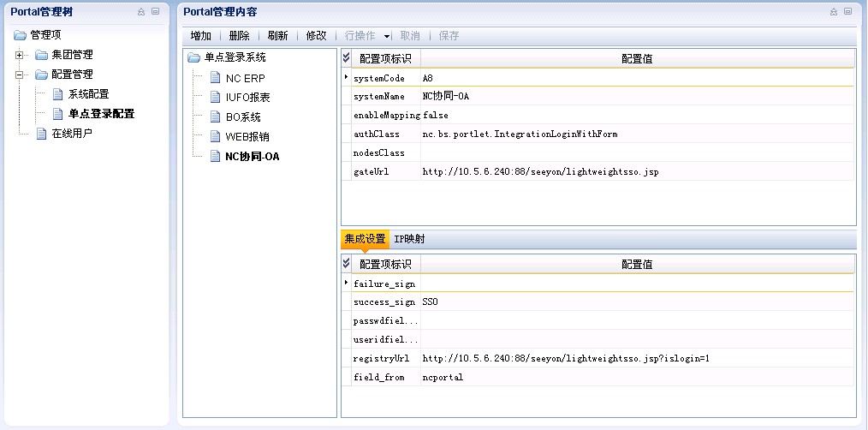868x430 pixels.
Task: Click the IUFO报表 document icon
Action: point(216,98)
